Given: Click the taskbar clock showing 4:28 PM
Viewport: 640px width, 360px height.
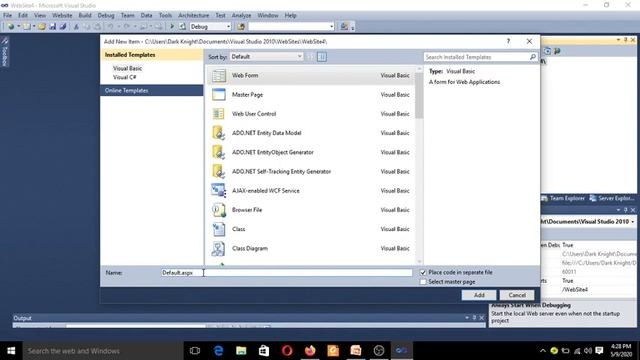Looking at the screenshot, I should [x=621, y=351].
